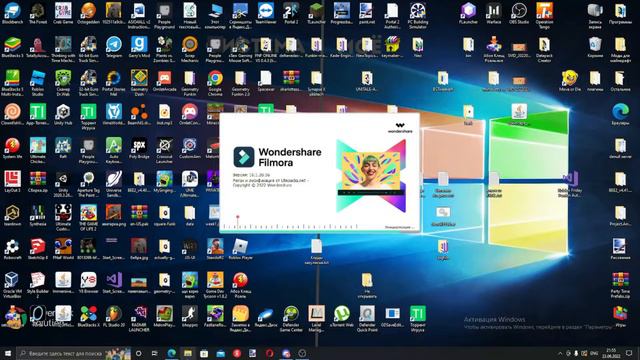Select the Synthesia desktop shortcut
The width and height of the screenshot is (640, 360).
38,216
